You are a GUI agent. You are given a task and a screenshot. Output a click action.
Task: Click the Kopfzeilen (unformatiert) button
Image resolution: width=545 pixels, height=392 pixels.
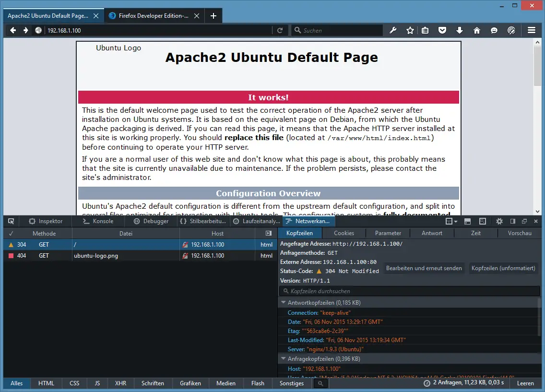point(503,268)
